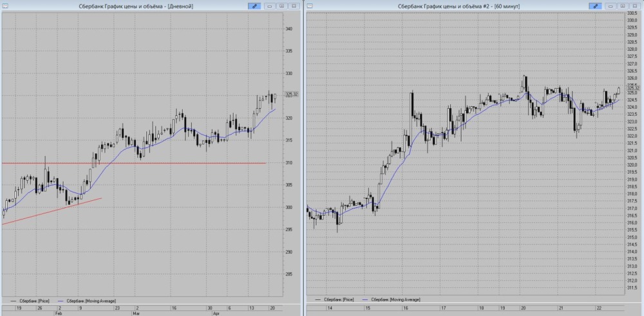Image resolution: width=644 pixels, height=316 pixels.
Task: Click date label 22 on the 60-minute time axis
Action: click(599, 308)
